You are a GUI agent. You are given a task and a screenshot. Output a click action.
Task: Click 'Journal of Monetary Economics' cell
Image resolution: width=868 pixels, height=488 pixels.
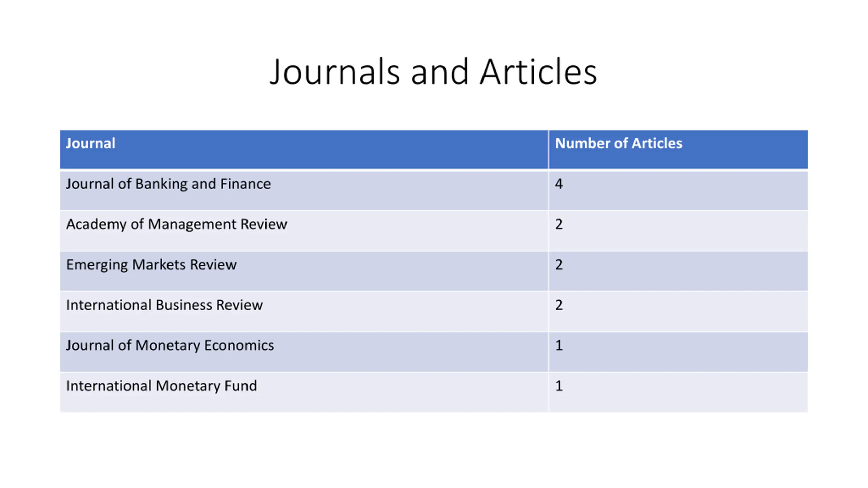click(x=304, y=352)
